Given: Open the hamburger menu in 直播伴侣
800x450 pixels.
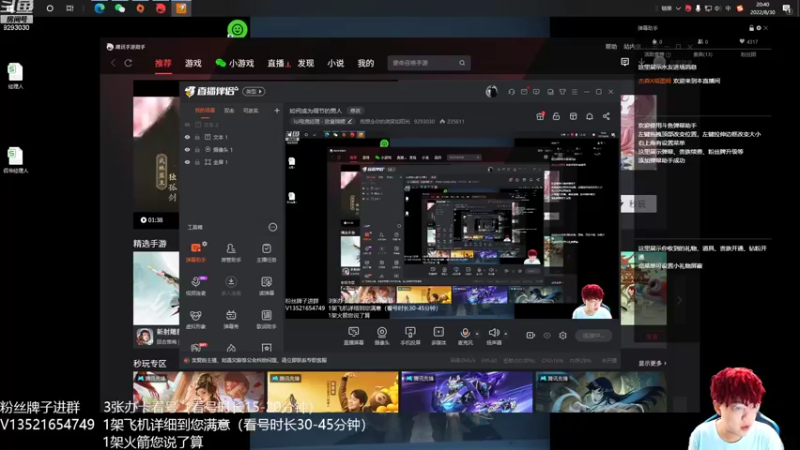Looking at the screenshot, I should pos(574,92).
